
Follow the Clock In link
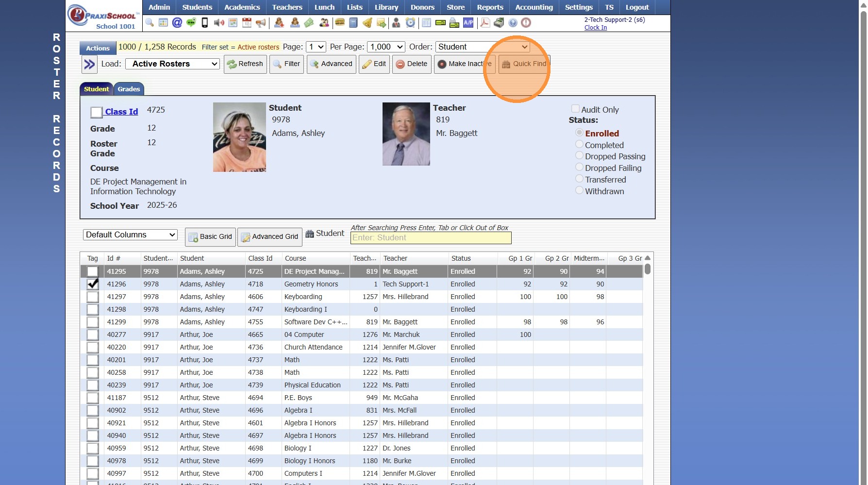point(596,28)
